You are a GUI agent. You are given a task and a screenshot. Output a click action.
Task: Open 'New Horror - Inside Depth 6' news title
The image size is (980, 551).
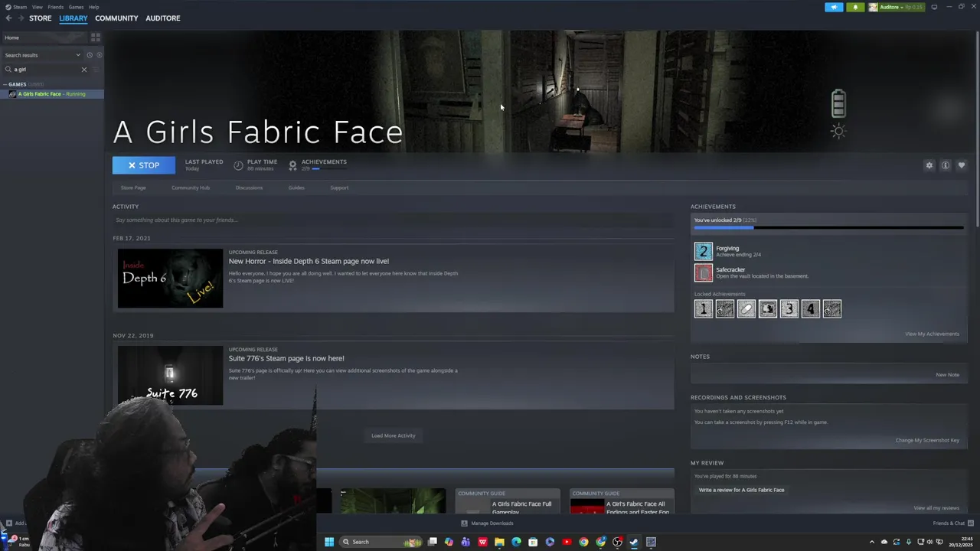pos(309,262)
